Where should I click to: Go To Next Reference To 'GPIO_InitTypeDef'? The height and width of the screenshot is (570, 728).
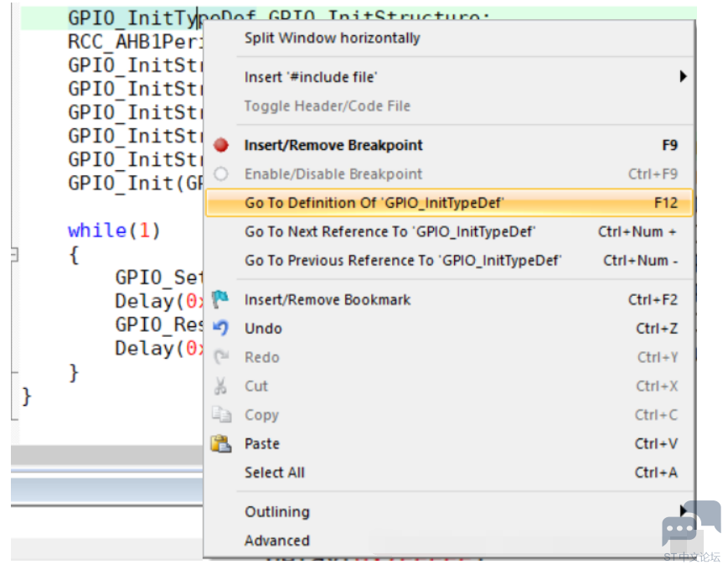pos(449,232)
